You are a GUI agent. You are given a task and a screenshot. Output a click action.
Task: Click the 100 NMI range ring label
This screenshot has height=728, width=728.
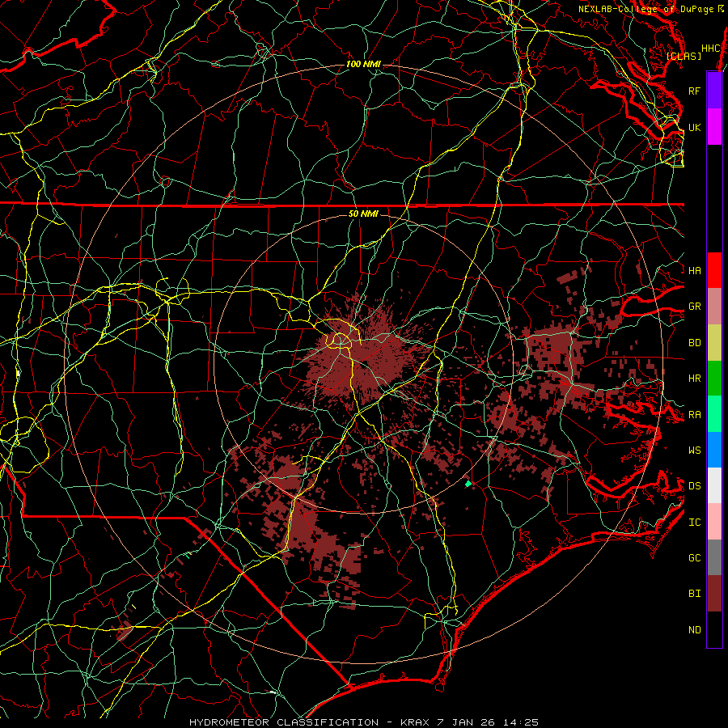point(363,64)
